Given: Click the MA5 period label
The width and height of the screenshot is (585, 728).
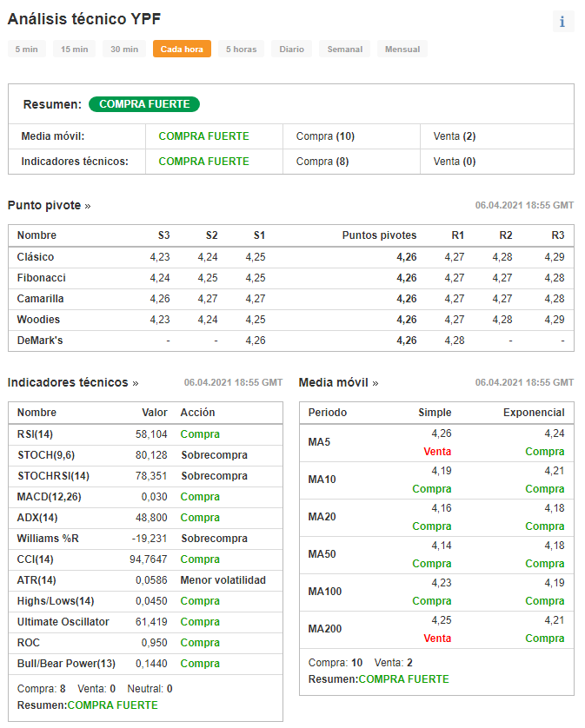Looking at the screenshot, I should tap(319, 442).
